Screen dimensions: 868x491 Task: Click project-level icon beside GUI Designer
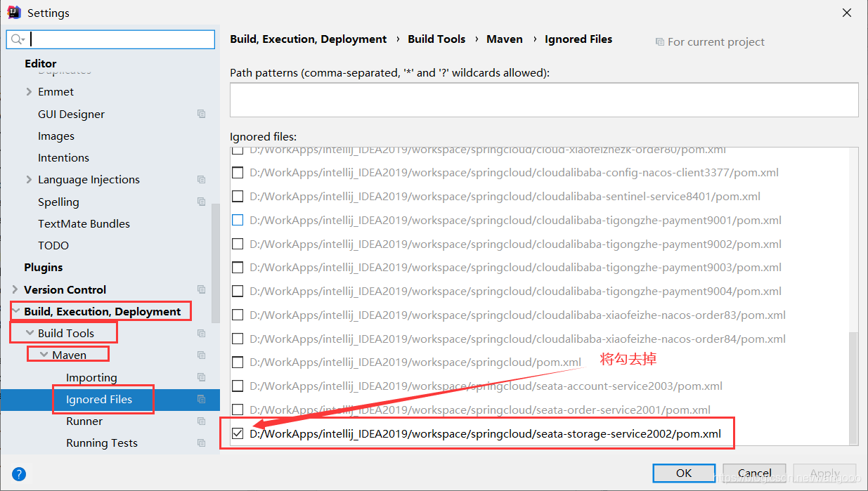pos(202,114)
